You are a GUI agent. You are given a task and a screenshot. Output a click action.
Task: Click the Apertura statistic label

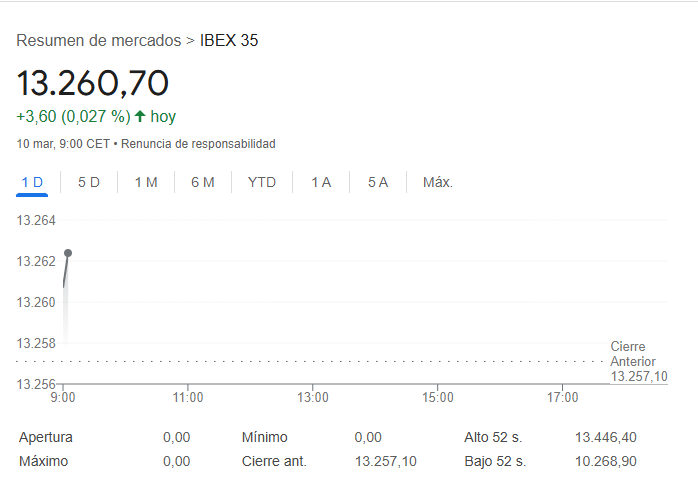[x=46, y=437]
